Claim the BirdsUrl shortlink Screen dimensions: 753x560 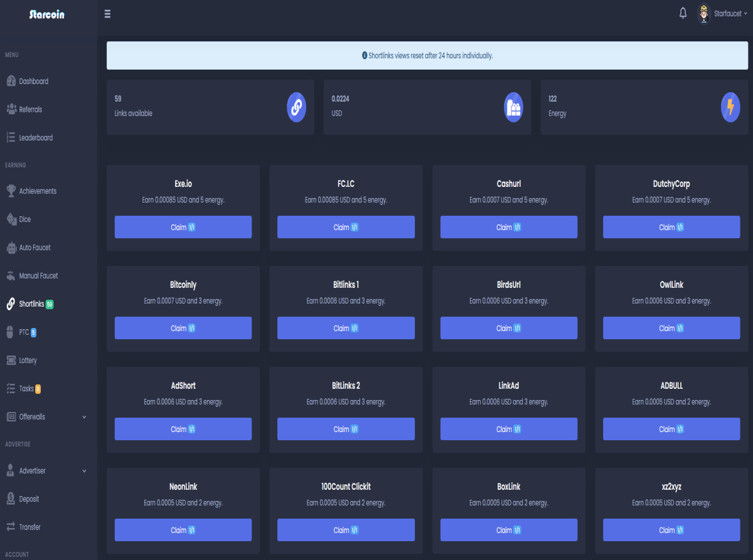(x=509, y=328)
